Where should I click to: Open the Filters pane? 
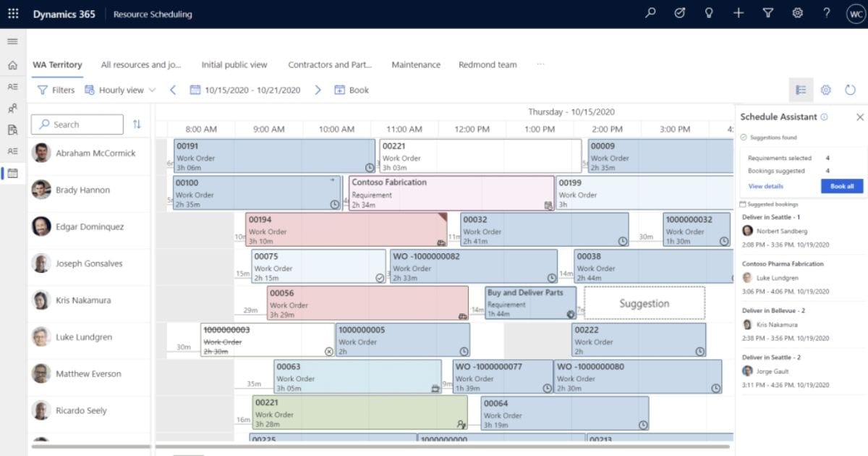[56, 90]
